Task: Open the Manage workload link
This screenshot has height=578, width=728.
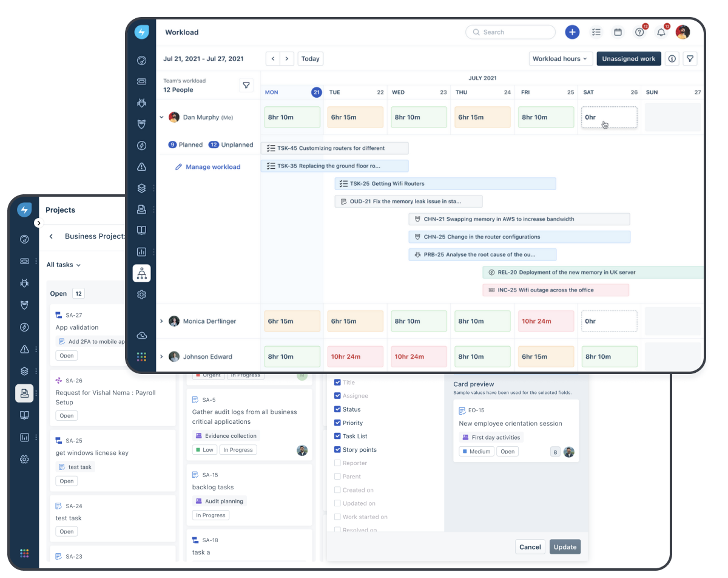Action: [x=212, y=167]
